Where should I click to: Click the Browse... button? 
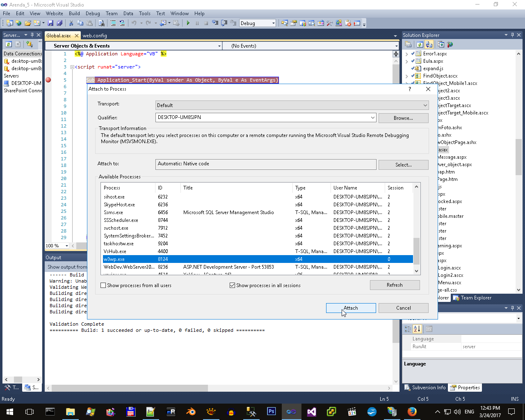[x=404, y=118]
